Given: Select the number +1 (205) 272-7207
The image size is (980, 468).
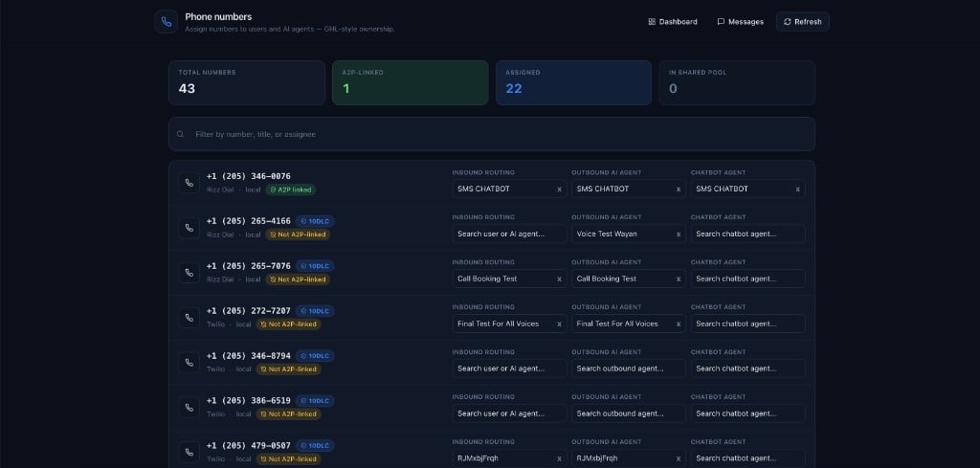Looking at the screenshot, I should click(x=249, y=311).
